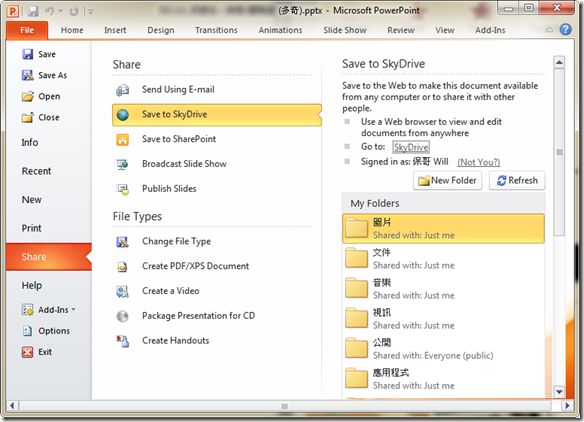Click the Redo icon in title bar
Viewport: 584px width, 422px height.
(x=74, y=11)
